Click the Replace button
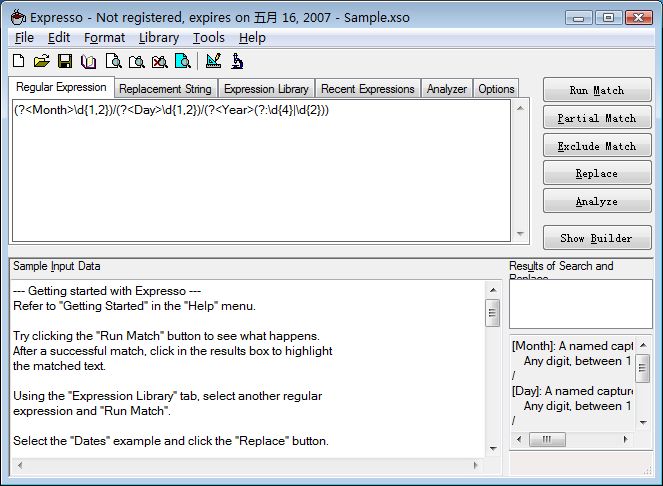This screenshot has height=486, width=663. [x=597, y=173]
